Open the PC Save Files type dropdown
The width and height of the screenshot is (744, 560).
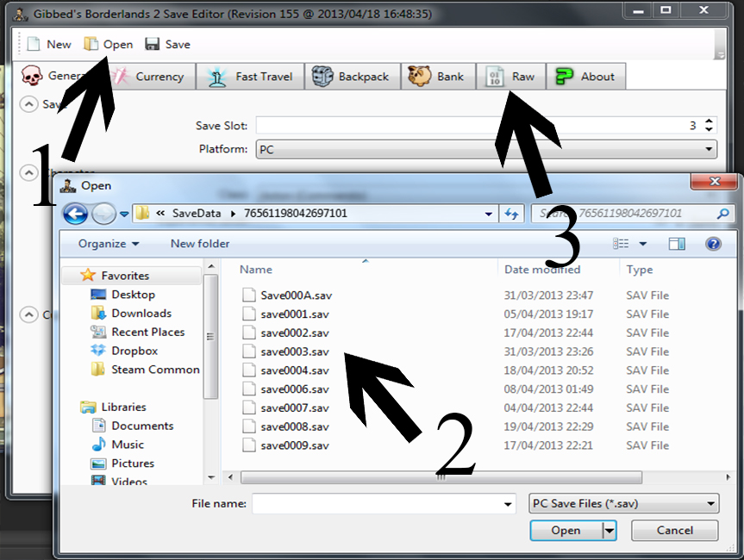[x=623, y=504]
